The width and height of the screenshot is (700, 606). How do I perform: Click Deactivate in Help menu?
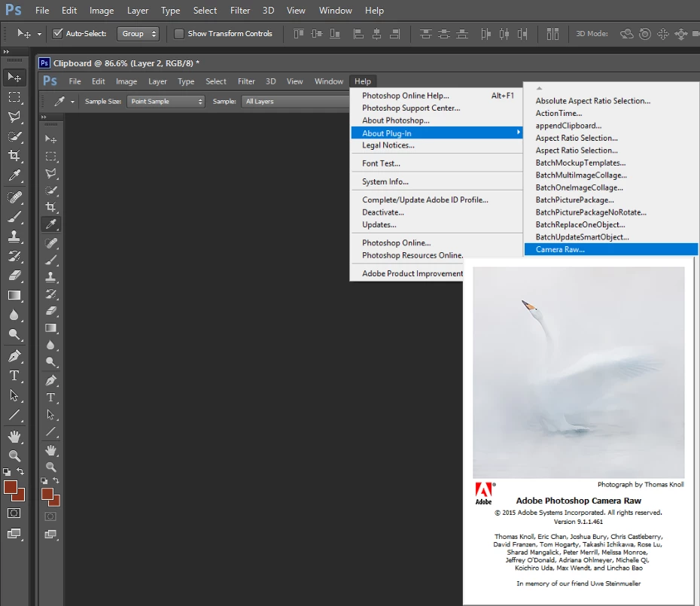click(437, 212)
